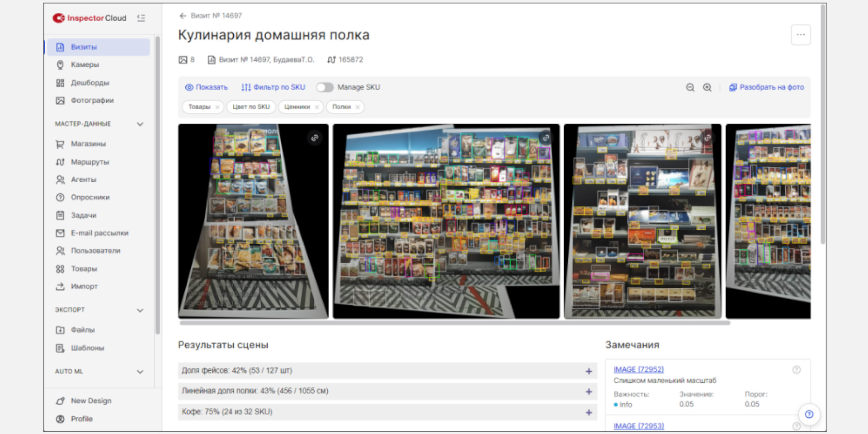Screen dimensions: 868x434
Task: Open the IMAGE (72952) link
Action: [x=638, y=369]
